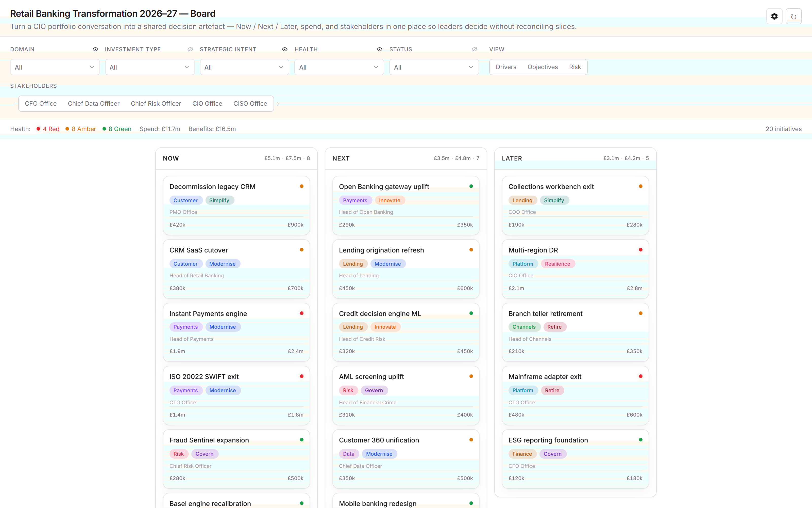The height and width of the screenshot is (508, 812).
Task: Click the Innovate tag on Open Banking gateway uplift
Action: pyautogui.click(x=390, y=201)
